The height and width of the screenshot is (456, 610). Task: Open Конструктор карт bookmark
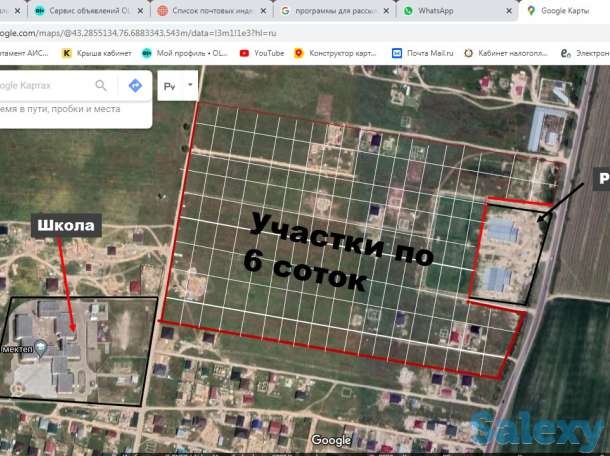click(x=335, y=53)
